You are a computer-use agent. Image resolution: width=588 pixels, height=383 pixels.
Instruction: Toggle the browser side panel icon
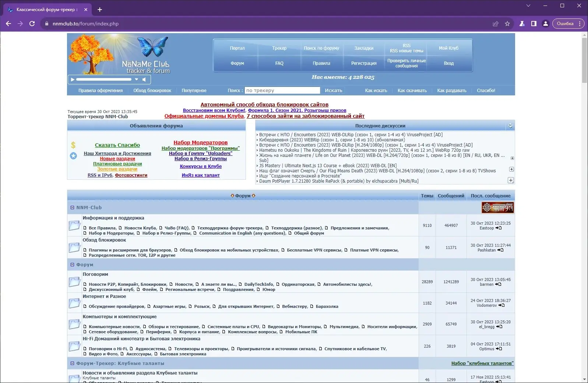[x=534, y=24]
